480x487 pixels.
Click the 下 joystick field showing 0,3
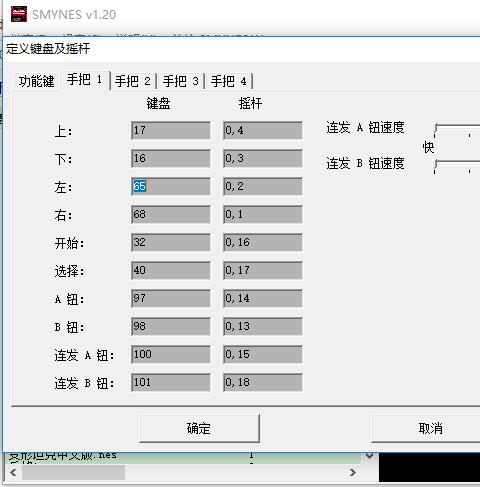pos(263,158)
